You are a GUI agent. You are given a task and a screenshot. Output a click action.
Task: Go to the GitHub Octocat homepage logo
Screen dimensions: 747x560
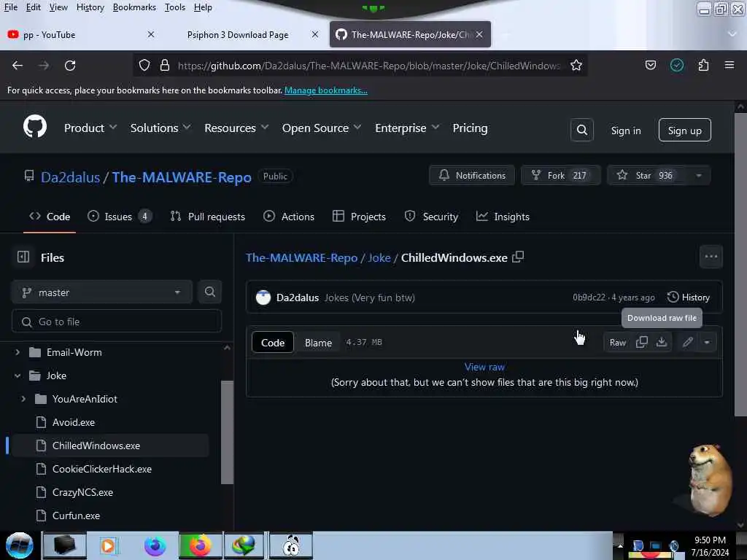coord(35,127)
